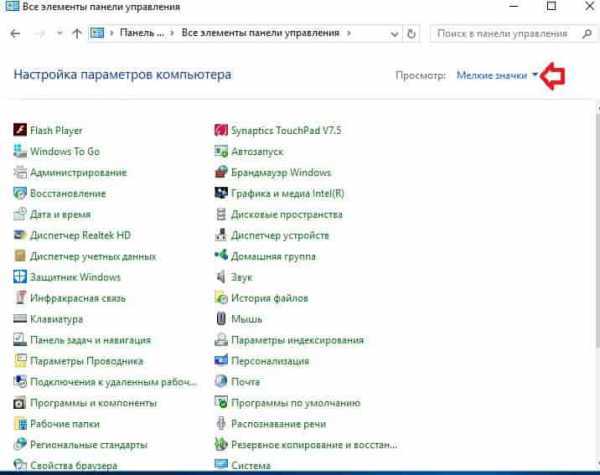Click the Персонализация icon
This screenshot has width=600, height=475.
point(221,361)
